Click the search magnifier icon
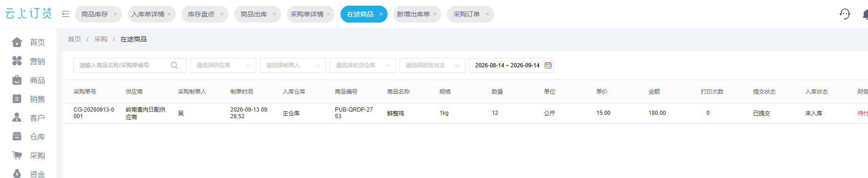This screenshot has height=178, width=868. pyautogui.click(x=174, y=65)
